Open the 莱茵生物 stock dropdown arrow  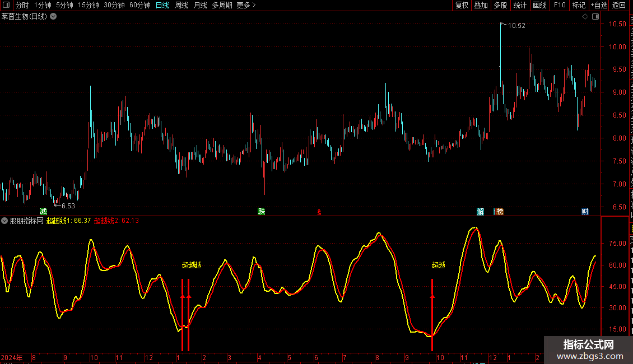tap(53, 17)
